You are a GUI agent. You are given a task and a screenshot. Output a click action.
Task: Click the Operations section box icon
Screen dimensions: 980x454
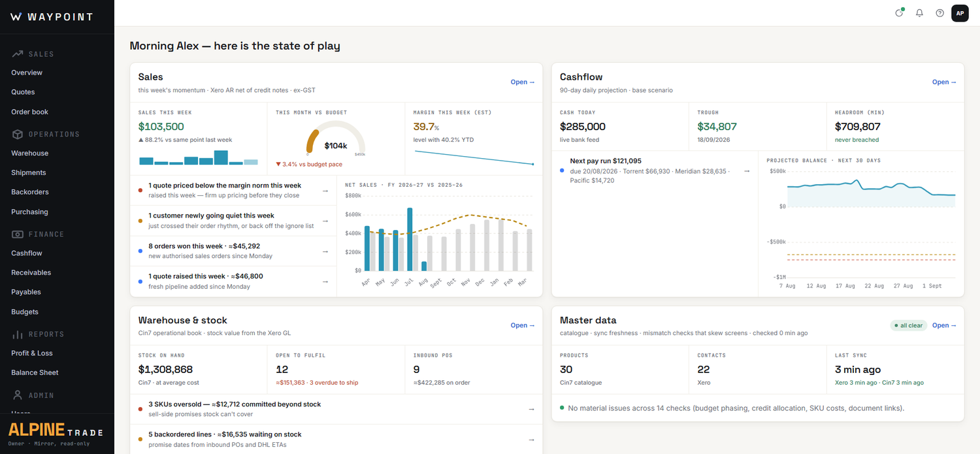18,134
